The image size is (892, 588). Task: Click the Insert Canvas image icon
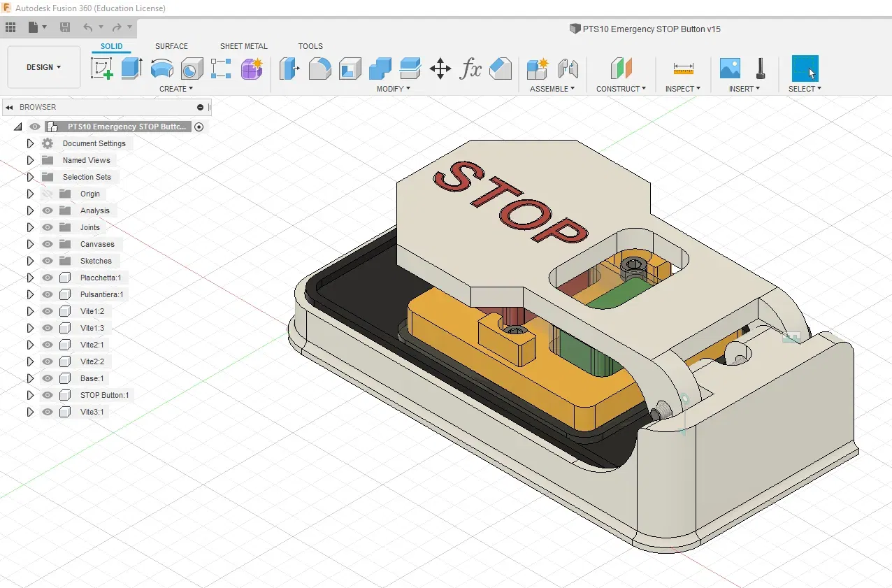point(730,69)
